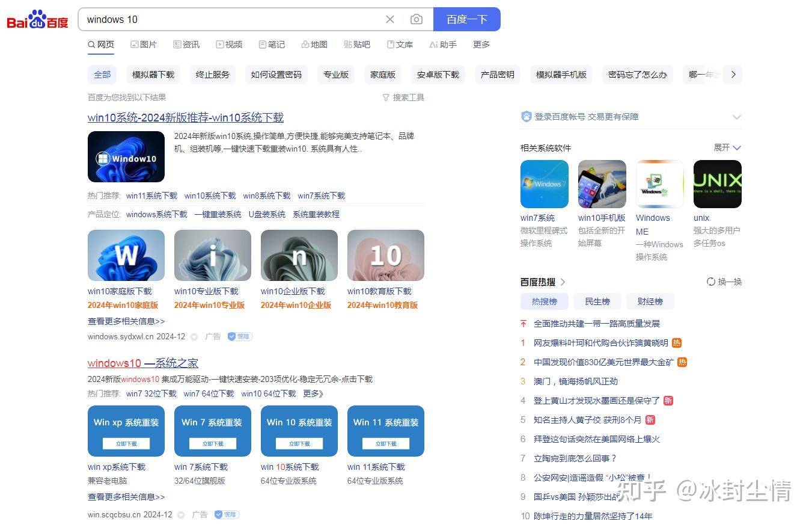Open the win8系统下载 link
812x524 pixels.
coord(267,196)
